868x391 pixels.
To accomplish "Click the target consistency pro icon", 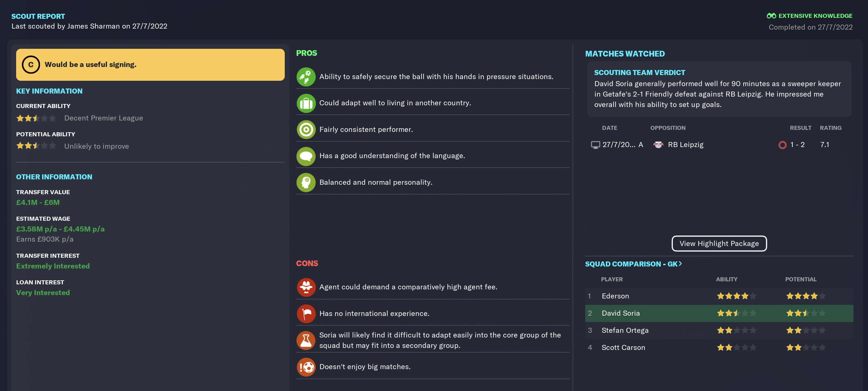I will click(306, 130).
